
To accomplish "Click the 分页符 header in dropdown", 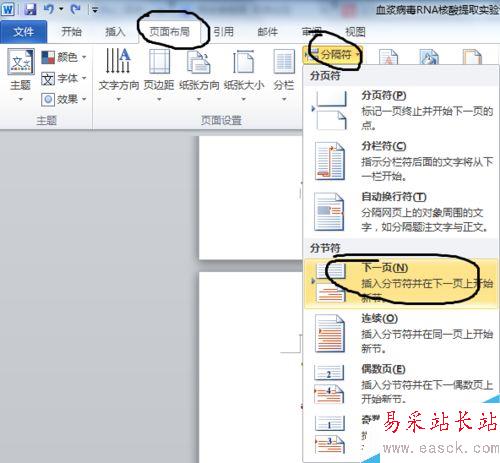I will pos(325,75).
